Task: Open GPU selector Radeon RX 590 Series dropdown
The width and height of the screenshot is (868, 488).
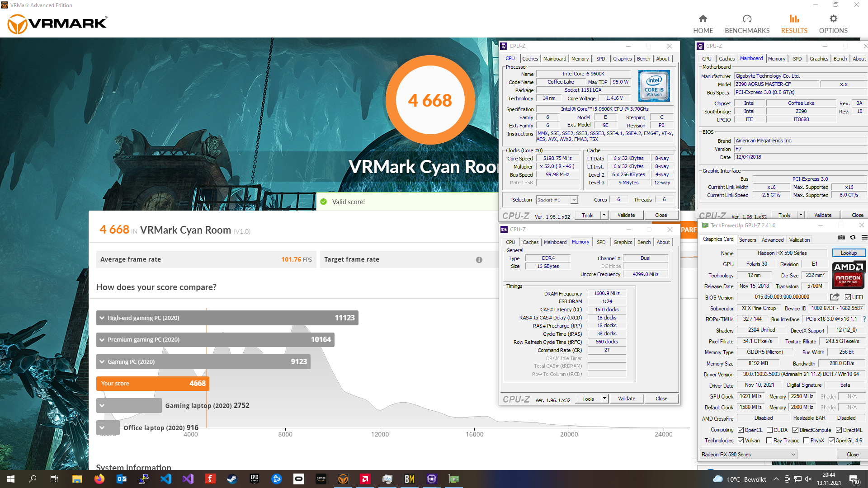Action: 749,454
